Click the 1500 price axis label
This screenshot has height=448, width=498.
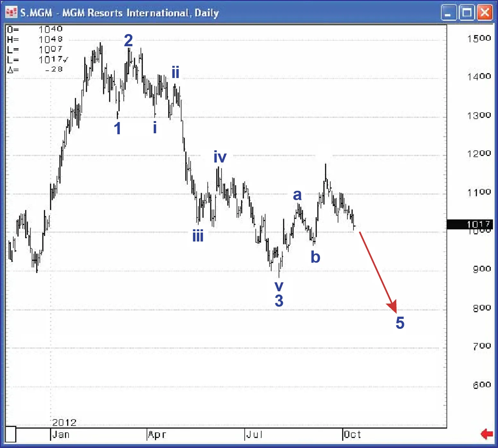click(479, 39)
